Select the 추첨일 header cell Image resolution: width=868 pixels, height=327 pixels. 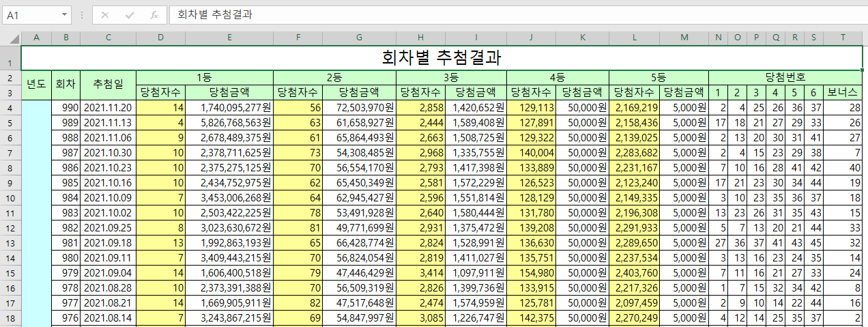coord(108,84)
